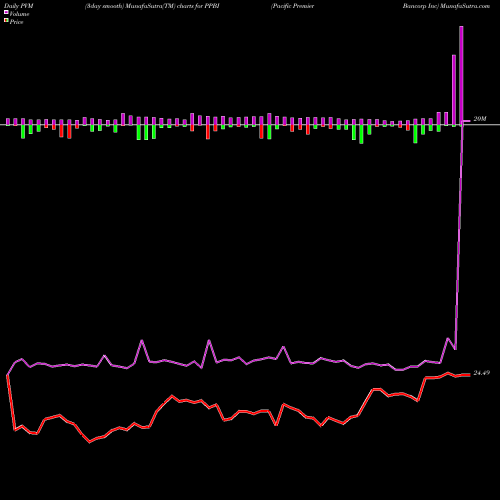
Task: Click the 'Pacific Premier' company name text
Action: coord(292,6)
